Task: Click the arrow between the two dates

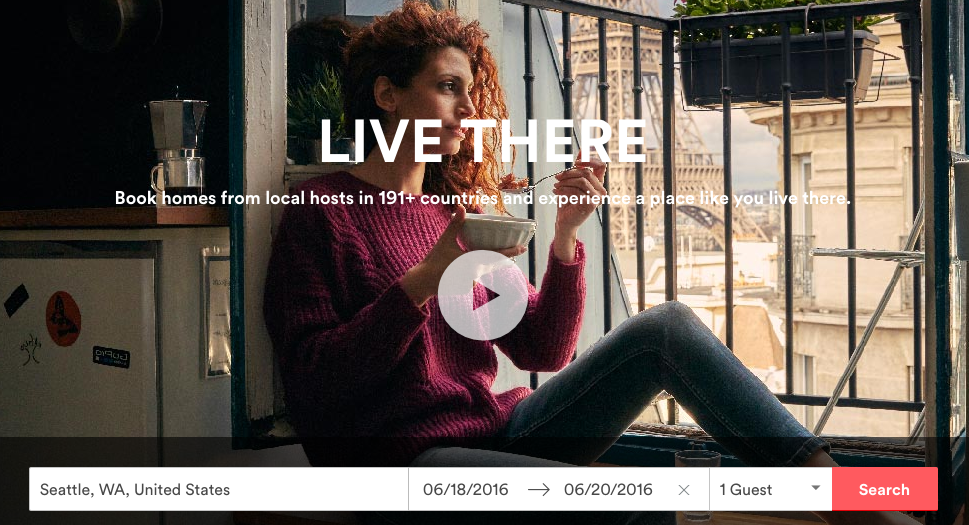Action: (x=538, y=490)
